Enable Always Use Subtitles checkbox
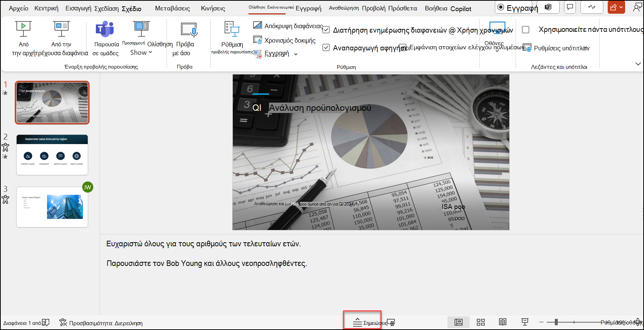 [x=526, y=30]
